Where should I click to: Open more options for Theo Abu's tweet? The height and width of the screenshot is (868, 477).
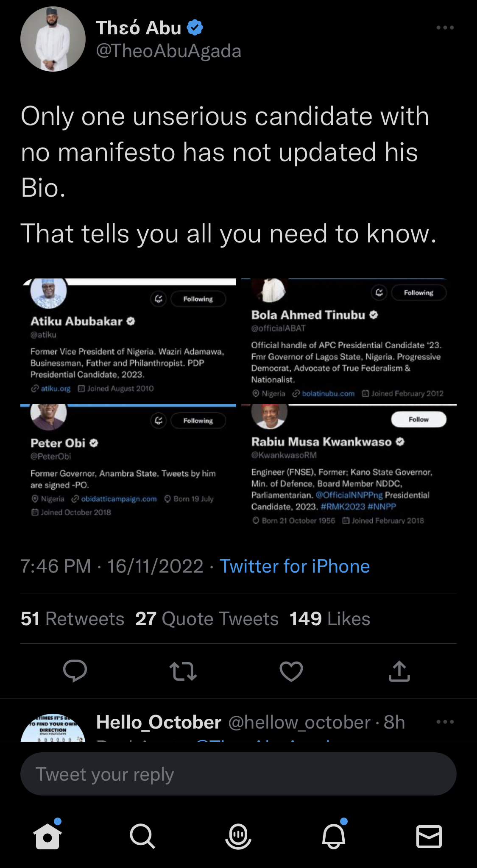(445, 28)
